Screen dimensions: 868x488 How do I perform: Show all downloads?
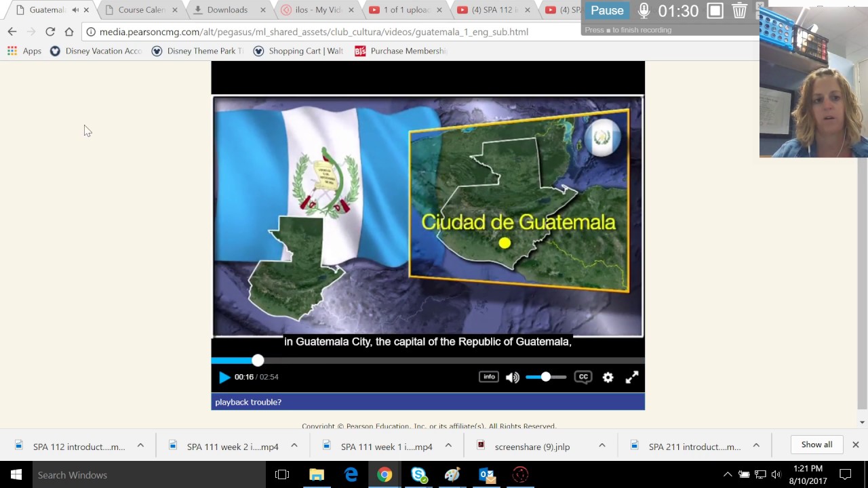click(816, 445)
